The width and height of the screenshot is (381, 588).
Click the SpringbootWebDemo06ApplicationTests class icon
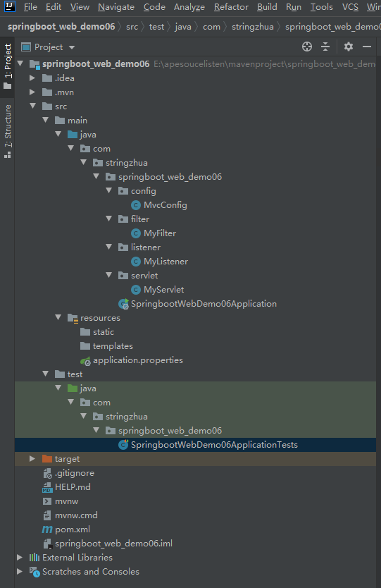pos(123,445)
